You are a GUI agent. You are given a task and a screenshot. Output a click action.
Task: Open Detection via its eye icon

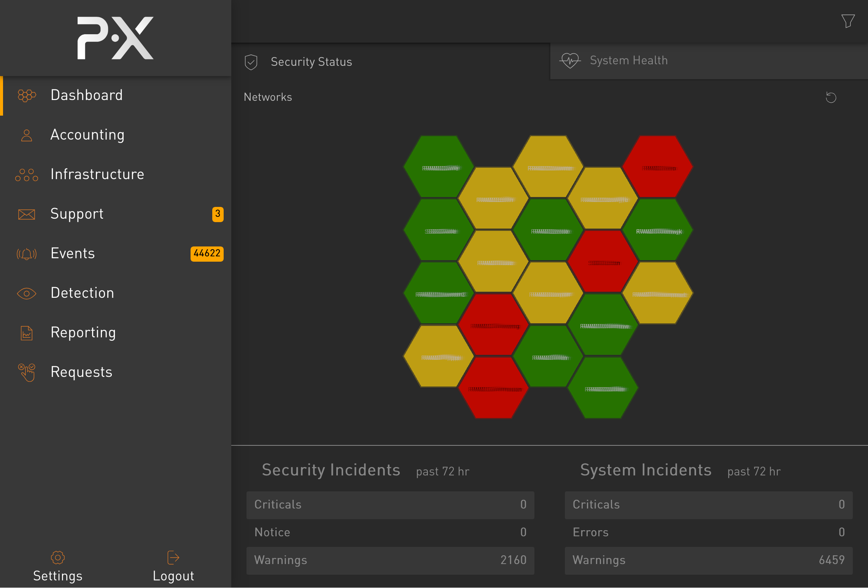pos(27,293)
